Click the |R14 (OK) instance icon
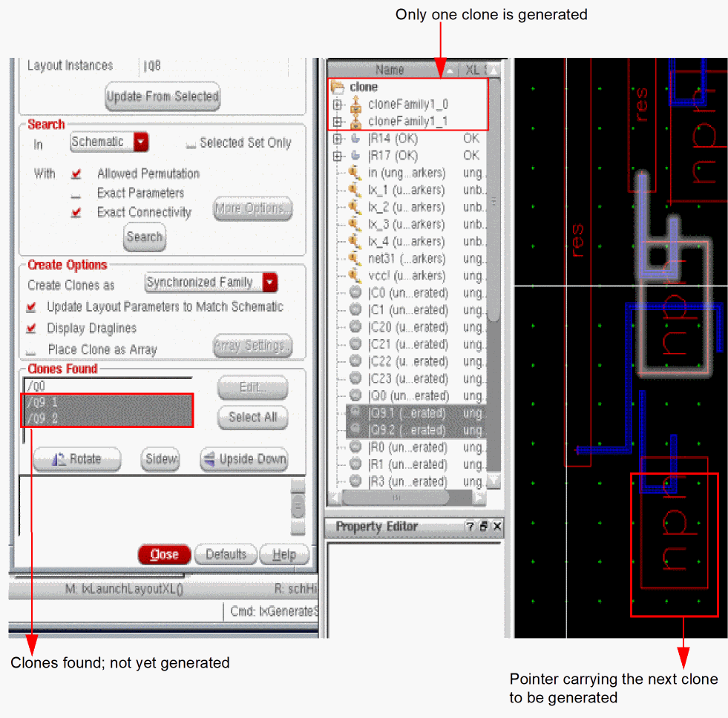 [x=355, y=138]
